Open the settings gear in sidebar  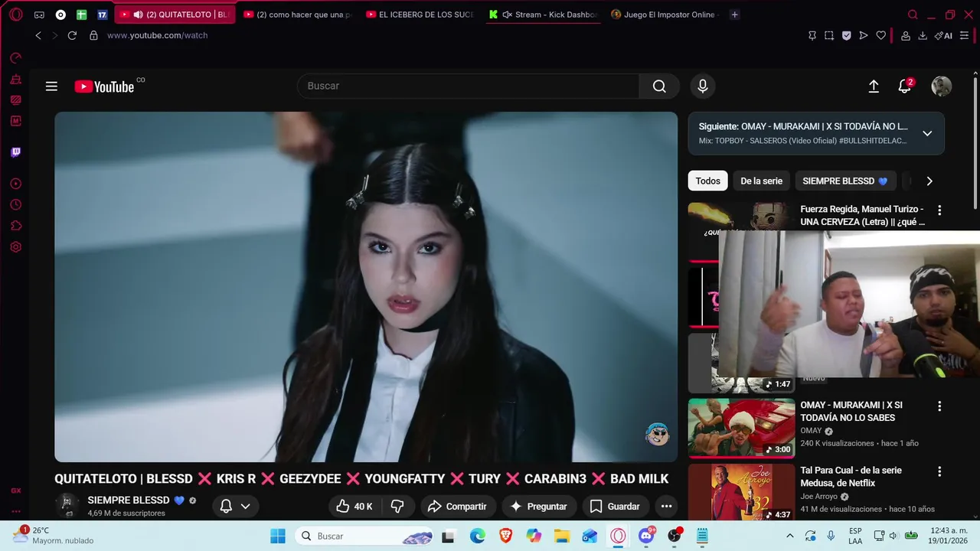click(15, 247)
